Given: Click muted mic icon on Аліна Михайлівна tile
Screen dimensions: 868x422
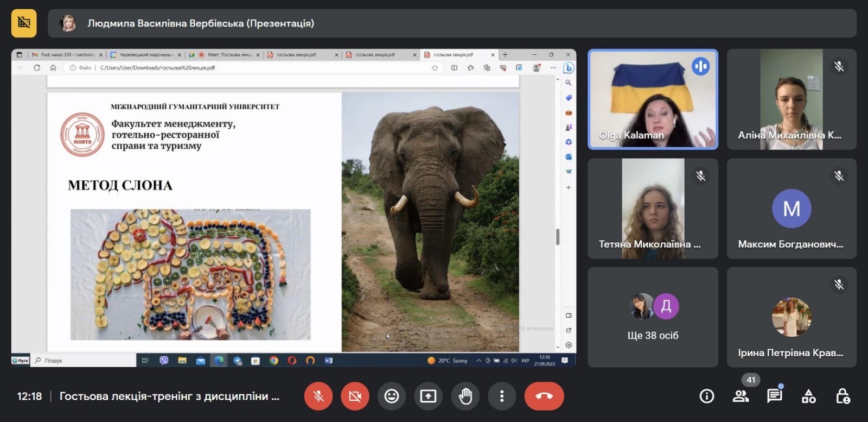Looking at the screenshot, I should pos(839,67).
